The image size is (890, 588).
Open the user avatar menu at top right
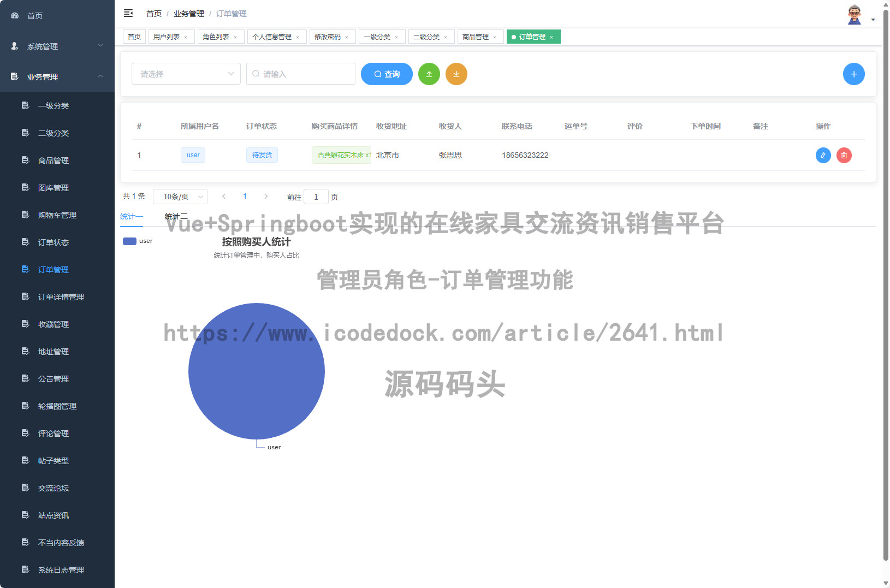click(855, 14)
